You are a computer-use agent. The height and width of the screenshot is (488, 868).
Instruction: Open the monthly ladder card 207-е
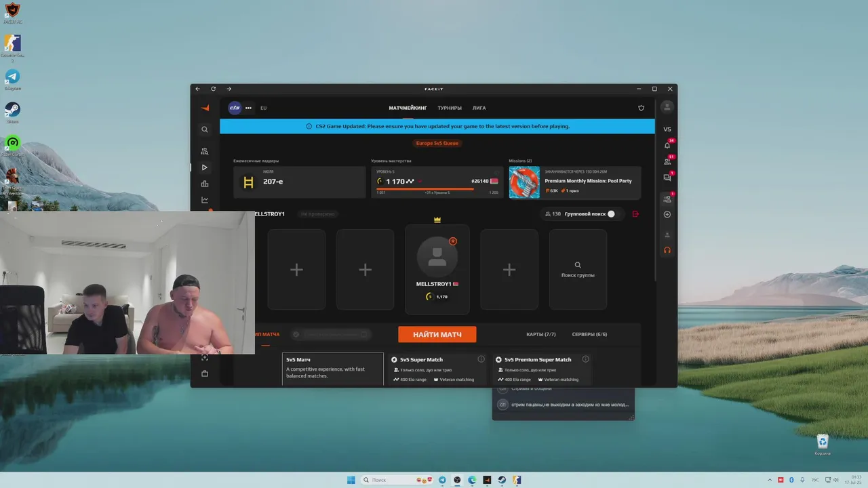(x=299, y=182)
